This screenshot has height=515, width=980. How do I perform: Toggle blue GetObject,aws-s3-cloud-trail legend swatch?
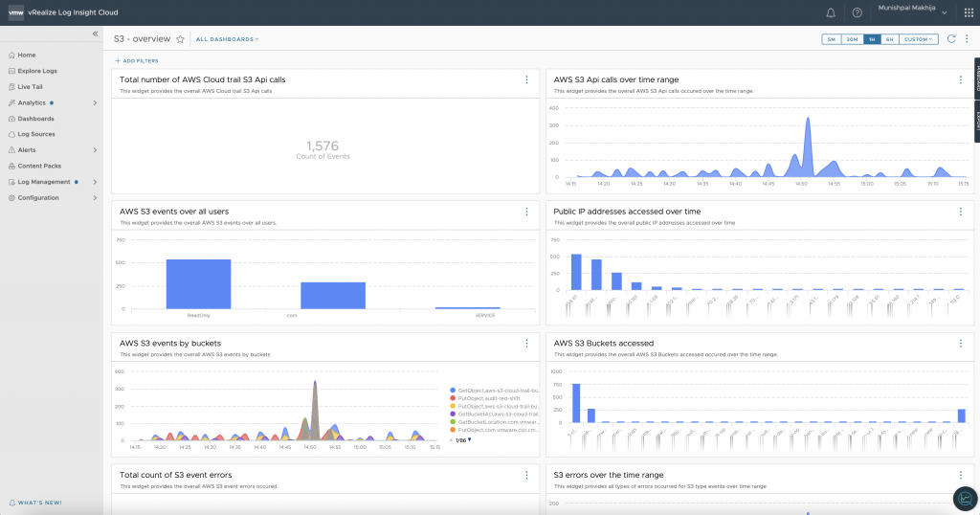pyautogui.click(x=453, y=391)
